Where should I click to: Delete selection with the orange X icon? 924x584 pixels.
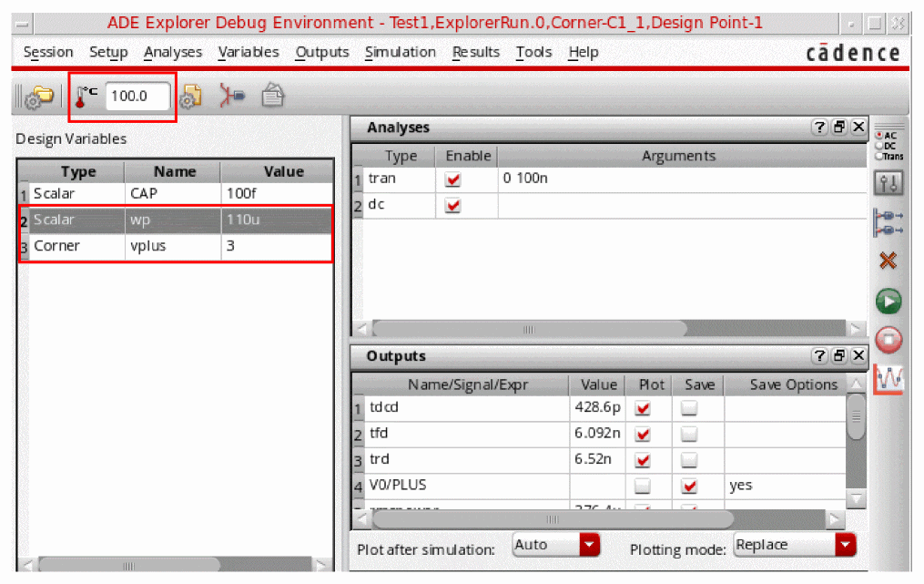[x=888, y=261]
